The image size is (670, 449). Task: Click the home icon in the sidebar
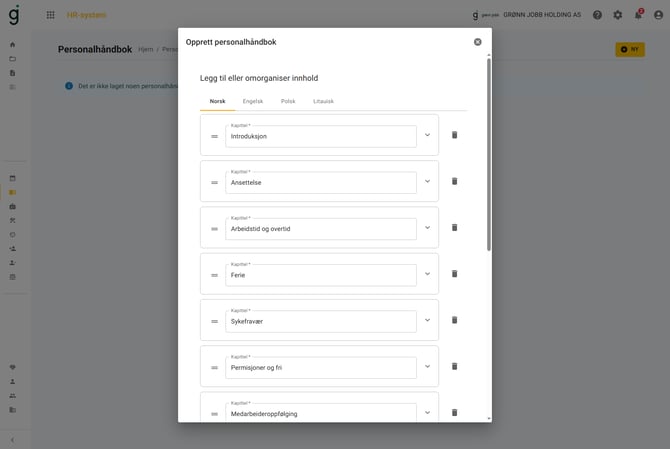coord(12,44)
